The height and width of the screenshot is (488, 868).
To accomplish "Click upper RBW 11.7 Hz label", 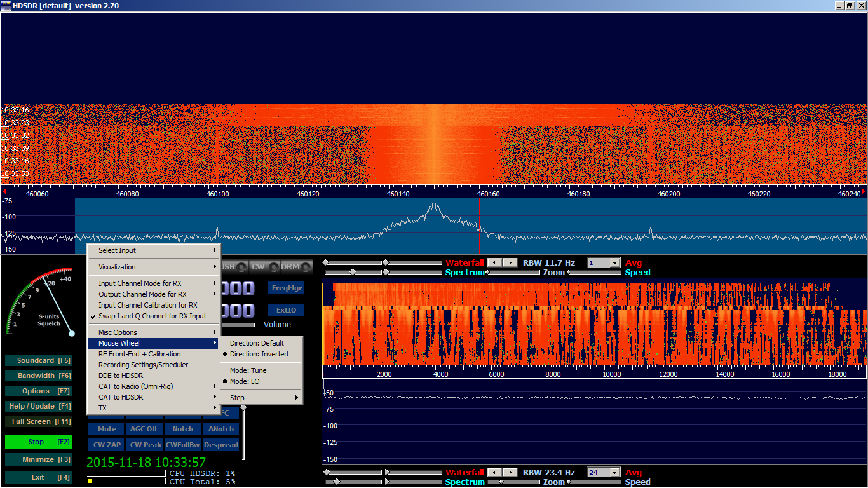I will [549, 262].
